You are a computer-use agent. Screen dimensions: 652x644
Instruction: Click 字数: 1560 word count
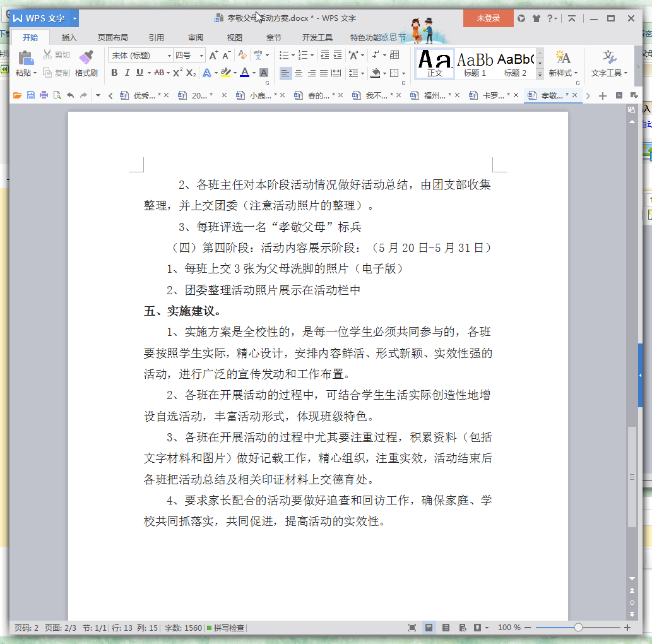point(184,628)
